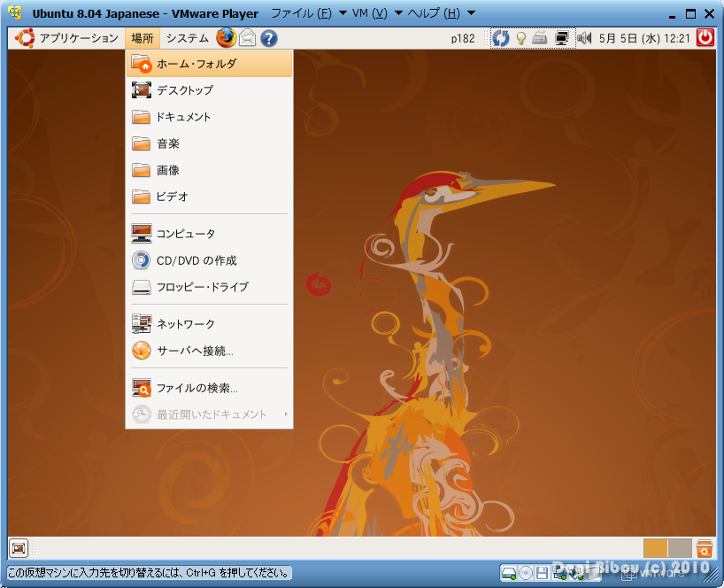Launch Firefox from the top panel
This screenshot has height=588, width=724.
227,38
